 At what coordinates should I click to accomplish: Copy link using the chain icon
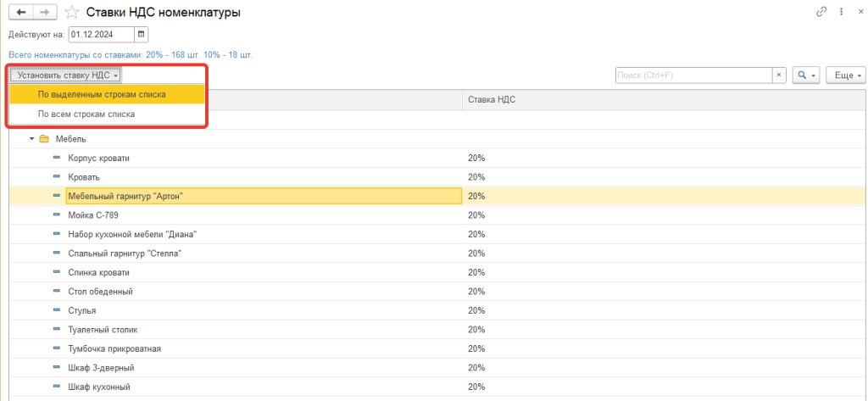[x=821, y=12]
